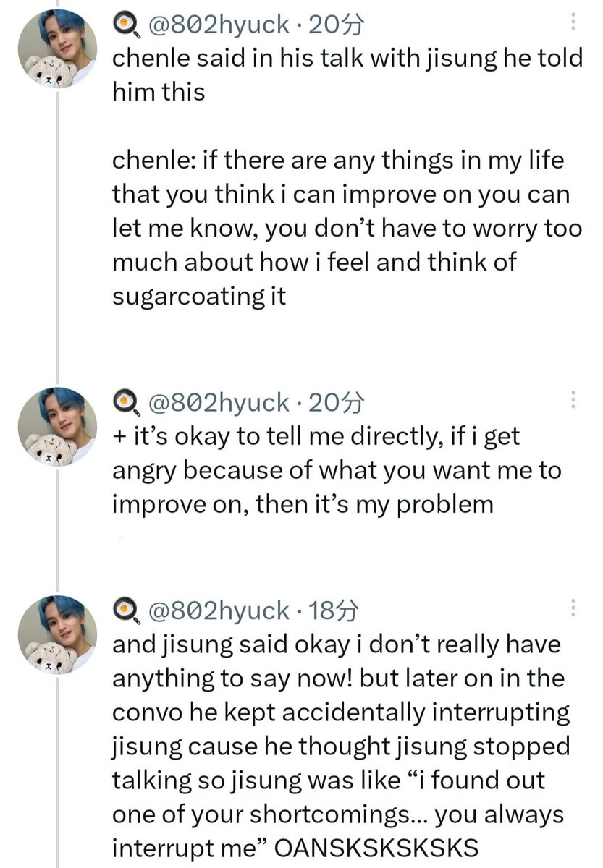Open the tweet starting 'chenle said in his talk'

coord(347,176)
